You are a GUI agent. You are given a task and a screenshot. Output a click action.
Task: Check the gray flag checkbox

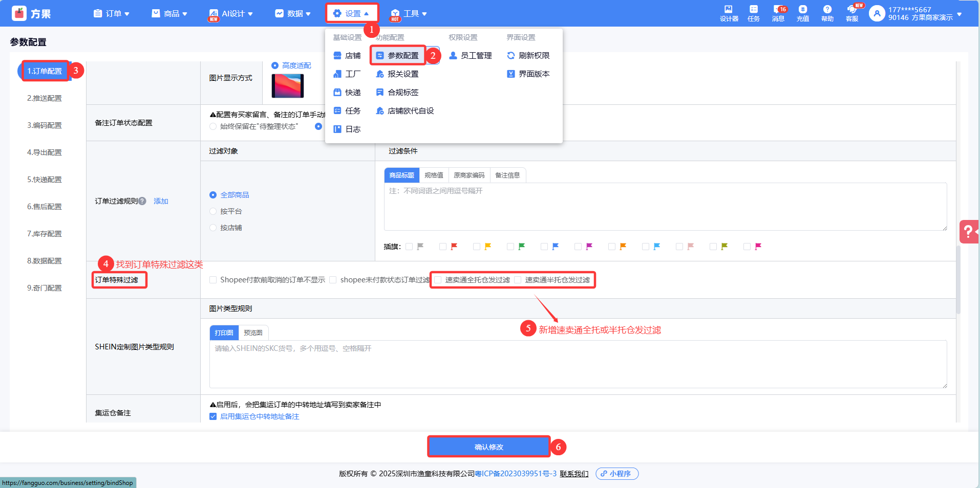click(409, 247)
